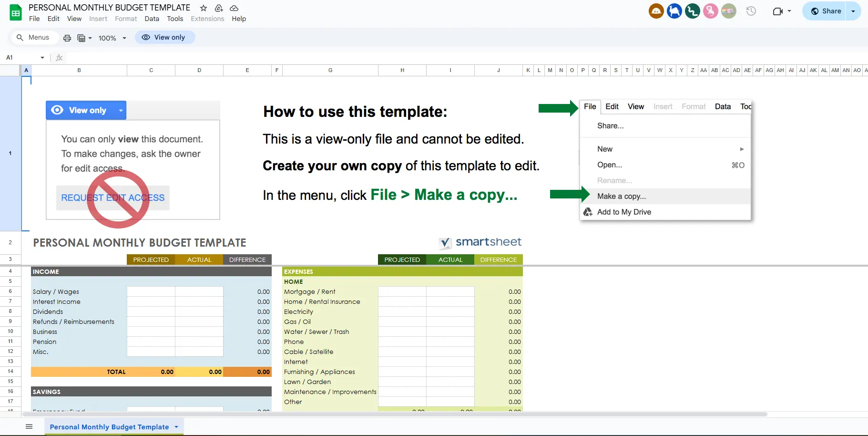Open the File menu

point(34,19)
